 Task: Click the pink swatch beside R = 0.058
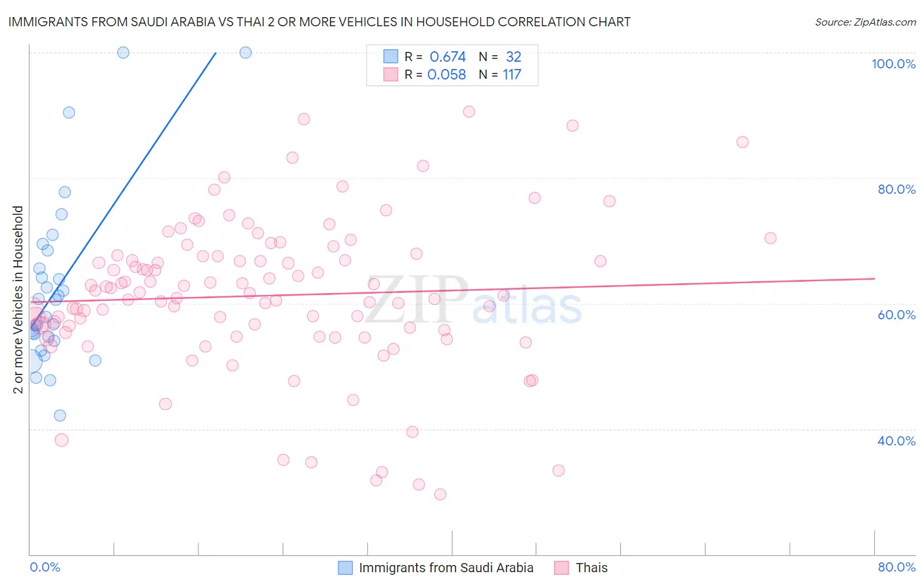click(x=391, y=74)
